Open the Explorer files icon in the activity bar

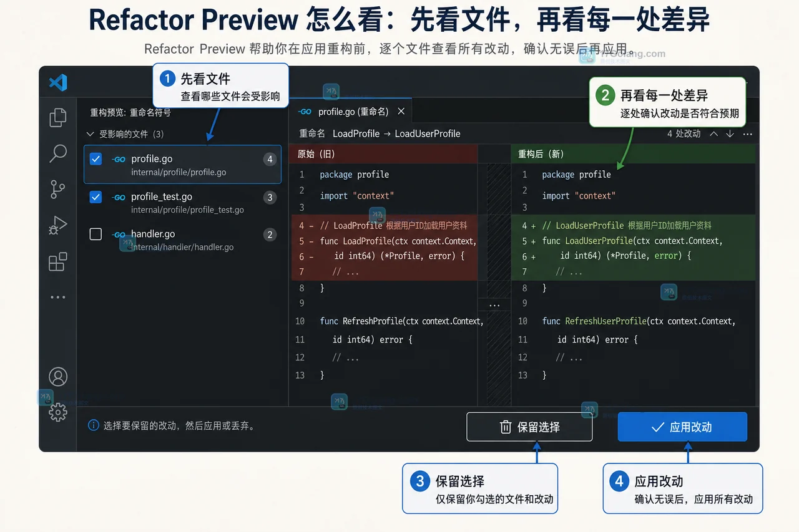coord(58,117)
